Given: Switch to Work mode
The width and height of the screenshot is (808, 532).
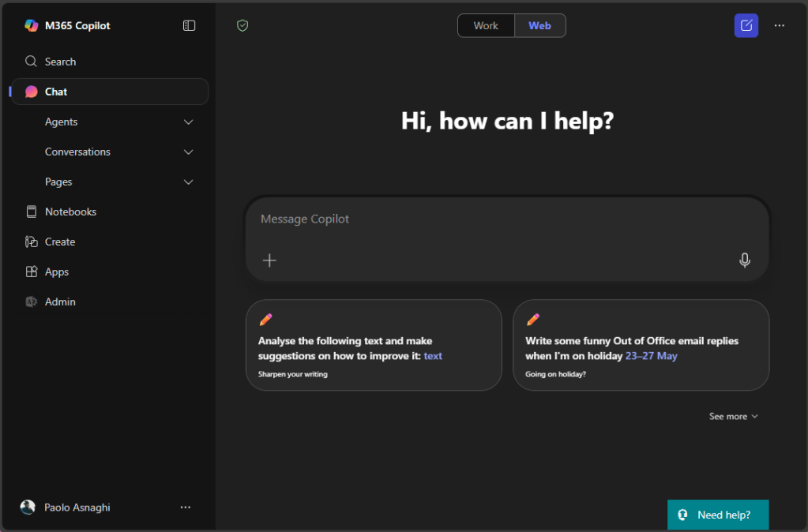Looking at the screenshot, I should pos(486,25).
